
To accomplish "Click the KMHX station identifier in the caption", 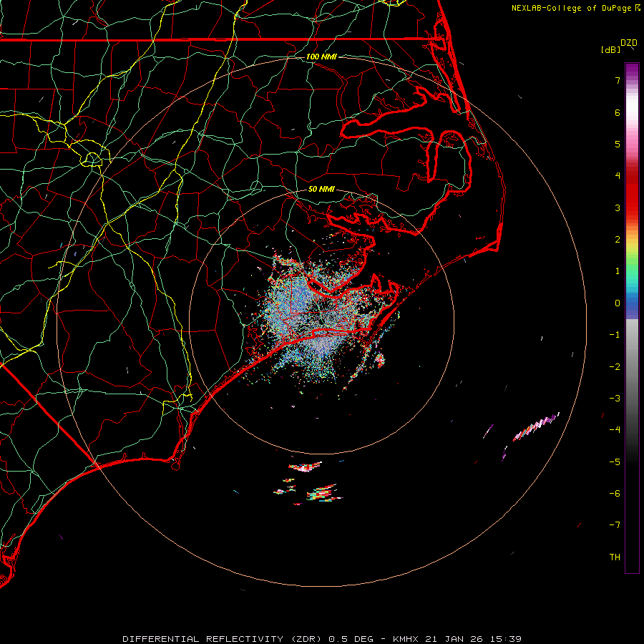I will 406,639.
